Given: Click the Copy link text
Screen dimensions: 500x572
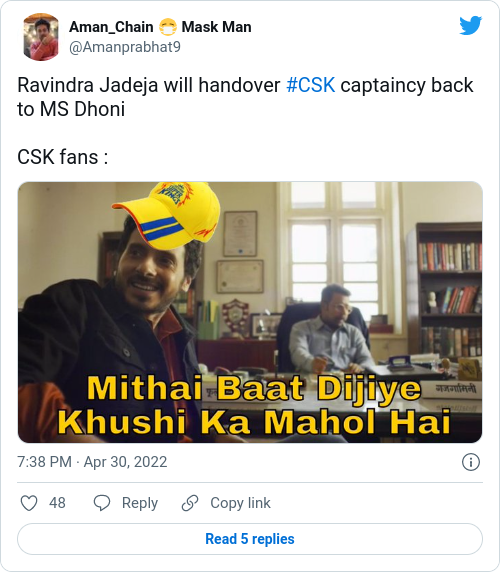Looking at the screenshot, I should pos(240,503).
